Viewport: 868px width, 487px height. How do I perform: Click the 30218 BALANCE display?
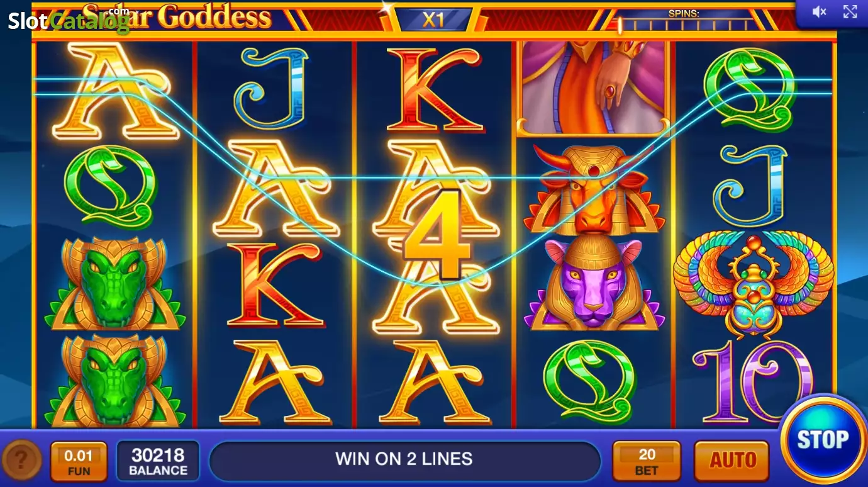pos(158,461)
